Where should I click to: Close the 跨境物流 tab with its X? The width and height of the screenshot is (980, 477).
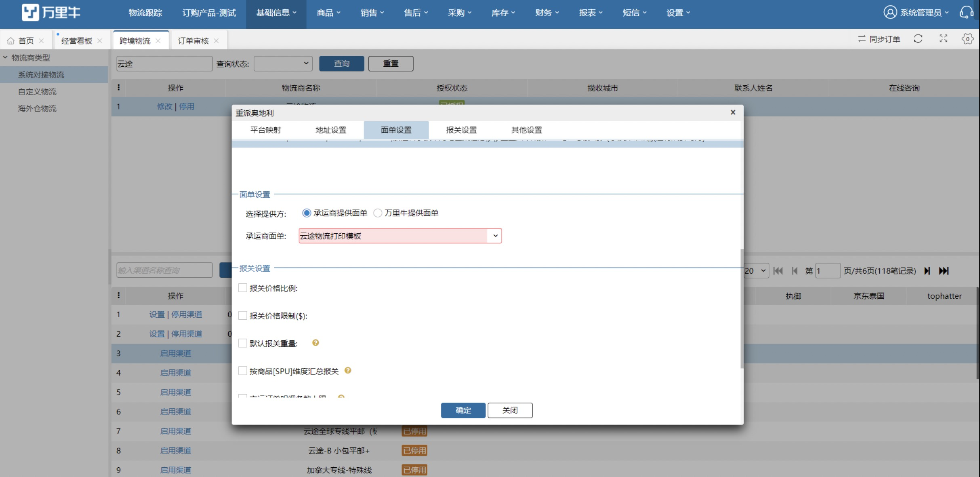coord(158,41)
